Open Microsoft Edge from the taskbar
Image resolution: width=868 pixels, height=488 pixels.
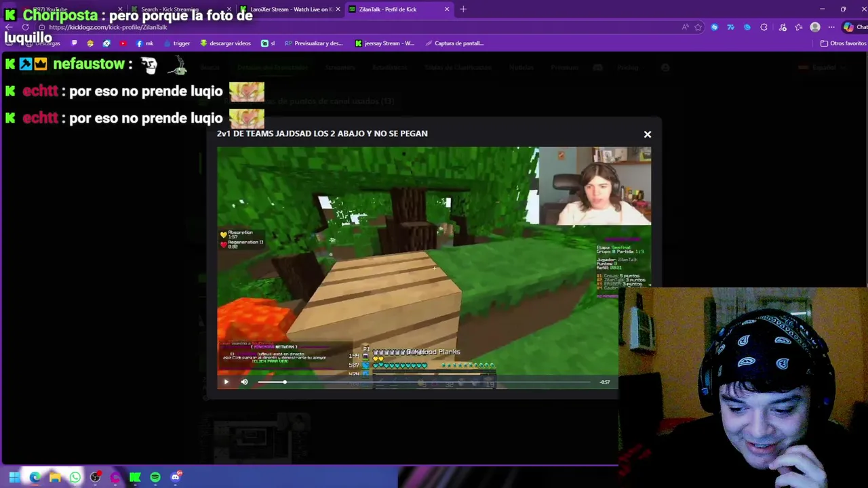pyautogui.click(x=35, y=477)
